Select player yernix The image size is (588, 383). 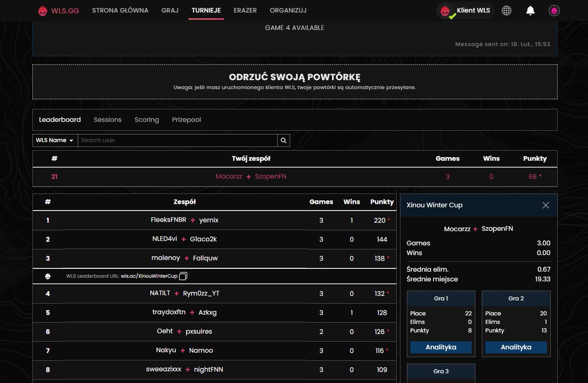coord(209,220)
